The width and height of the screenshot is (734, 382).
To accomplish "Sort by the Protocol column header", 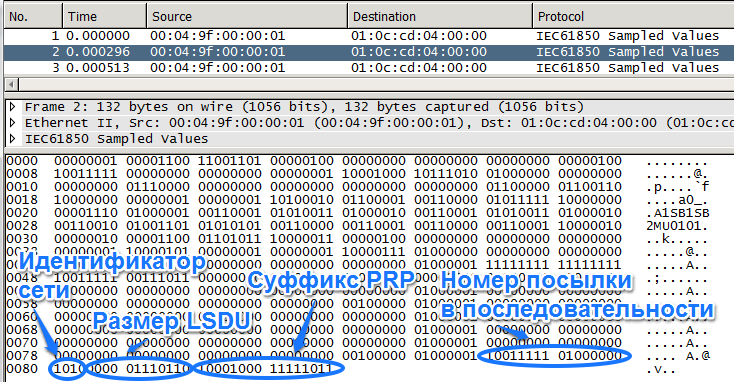I will point(633,16).
